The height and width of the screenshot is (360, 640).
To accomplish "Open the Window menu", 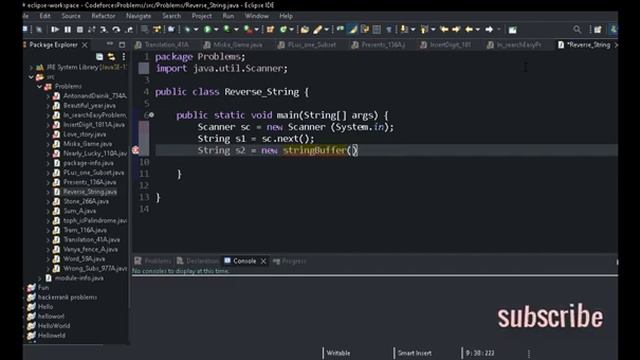I will (x=257, y=16).
